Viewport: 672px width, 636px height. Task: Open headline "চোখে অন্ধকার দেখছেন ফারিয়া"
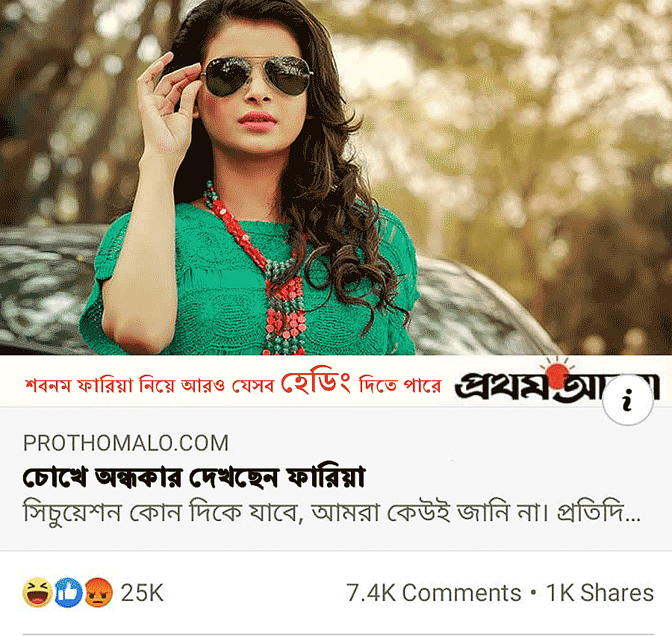pos(194,477)
